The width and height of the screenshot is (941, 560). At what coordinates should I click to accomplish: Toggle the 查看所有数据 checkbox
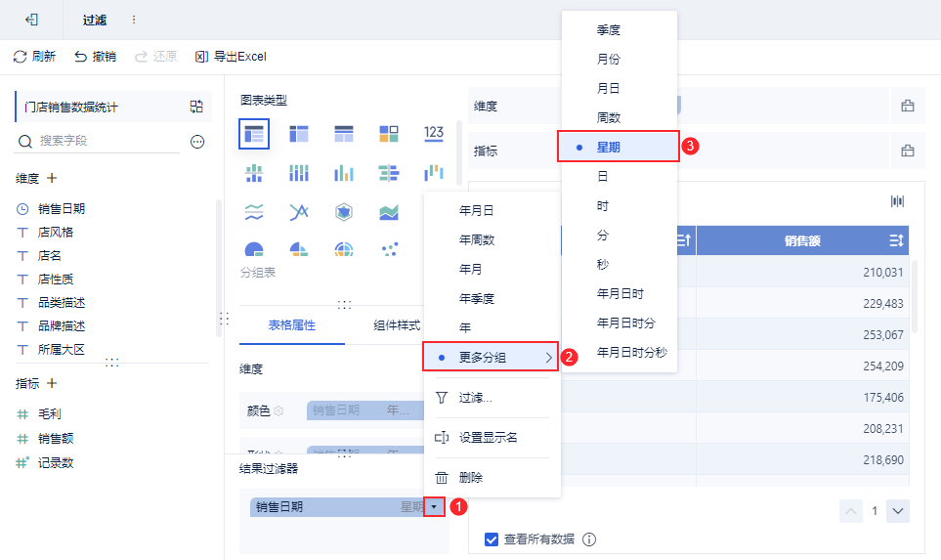(492, 538)
